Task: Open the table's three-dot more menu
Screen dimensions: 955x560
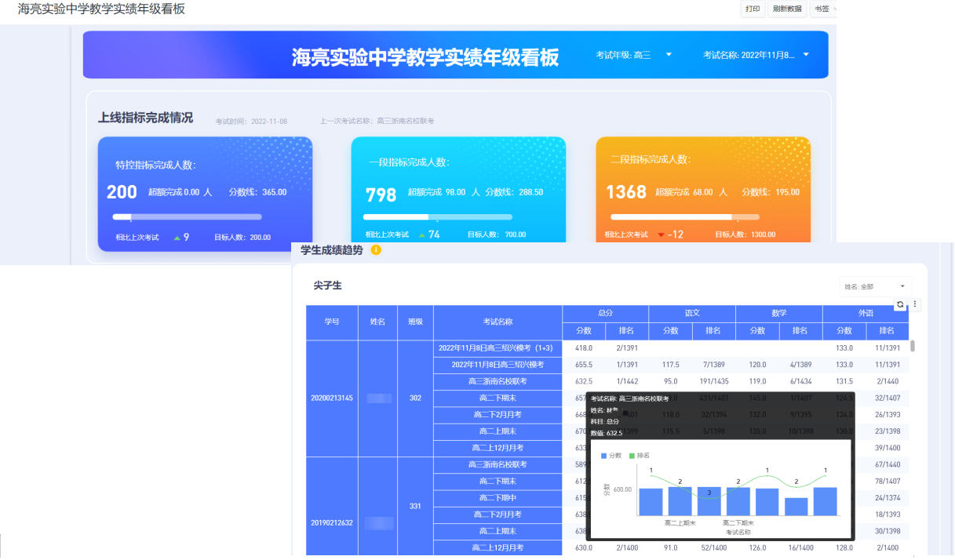Action: pos(914,304)
